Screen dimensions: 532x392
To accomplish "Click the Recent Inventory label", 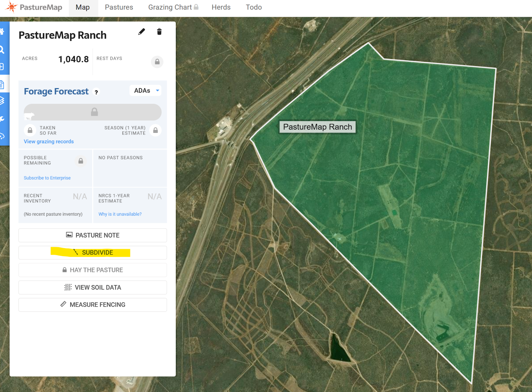I will (37, 198).
